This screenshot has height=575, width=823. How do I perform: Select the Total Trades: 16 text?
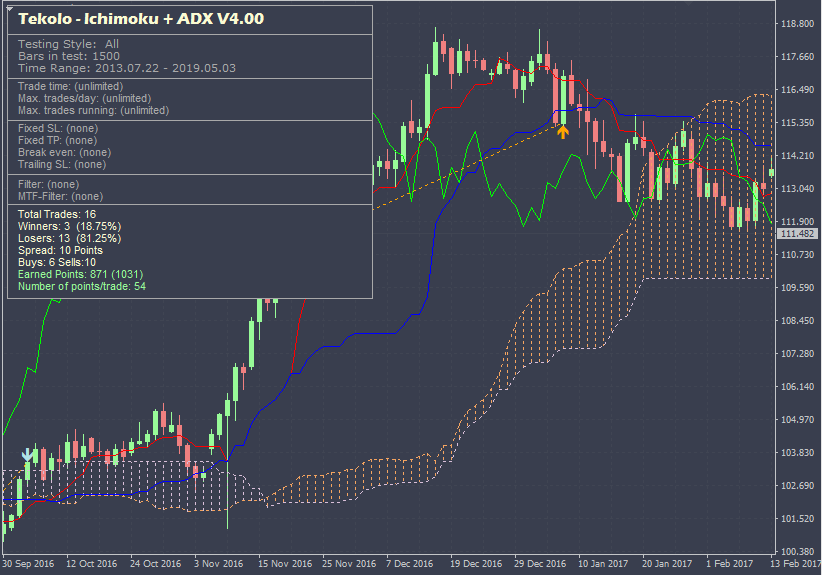click(x=57, y=215)
